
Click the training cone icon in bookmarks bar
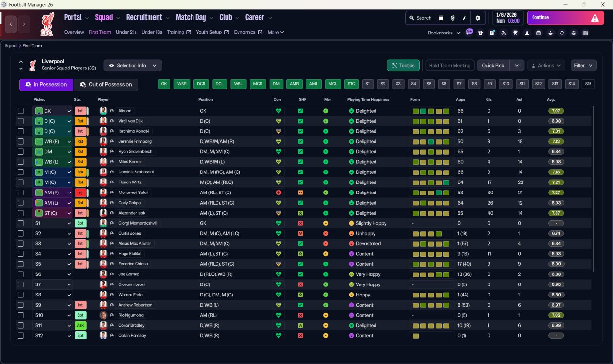pos(527,33)
